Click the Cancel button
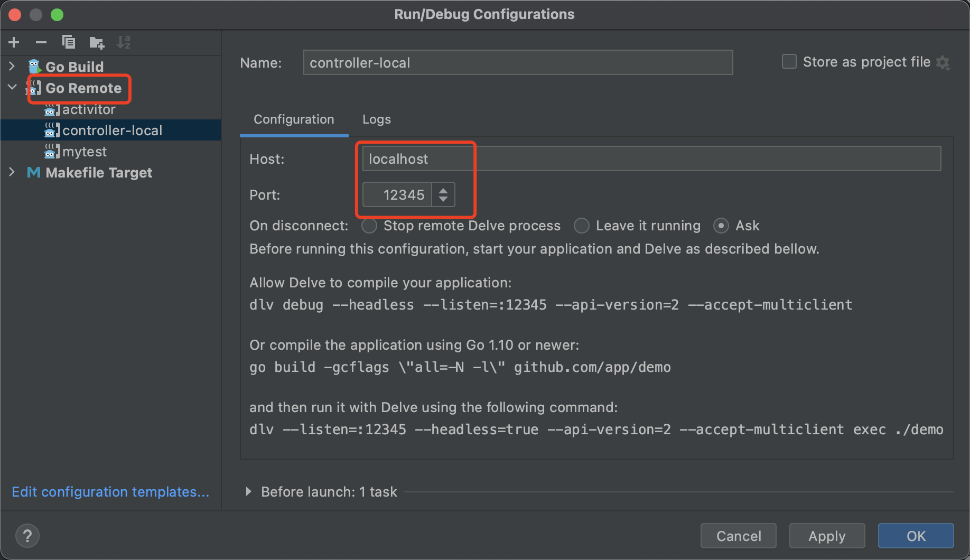The width and height of the screenshot is (970, 560). (x=739, y=536)
